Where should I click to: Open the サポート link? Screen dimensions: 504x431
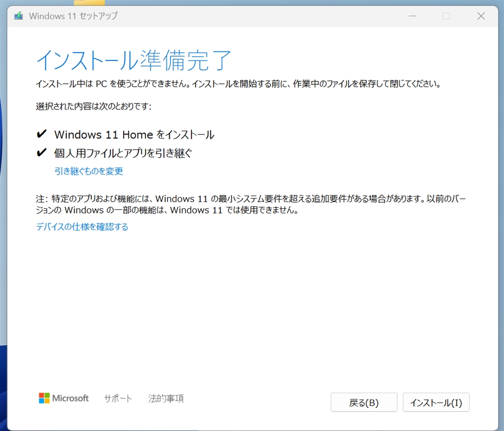click(x=118, y=398)
